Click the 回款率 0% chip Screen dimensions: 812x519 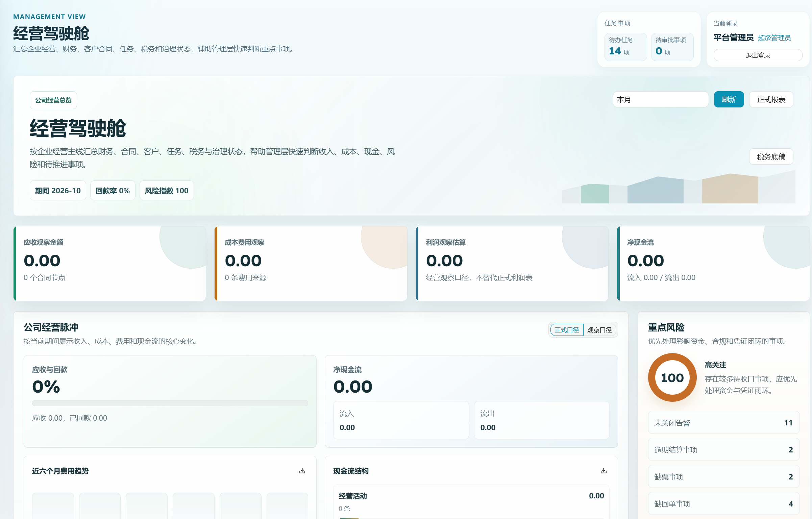113,191
